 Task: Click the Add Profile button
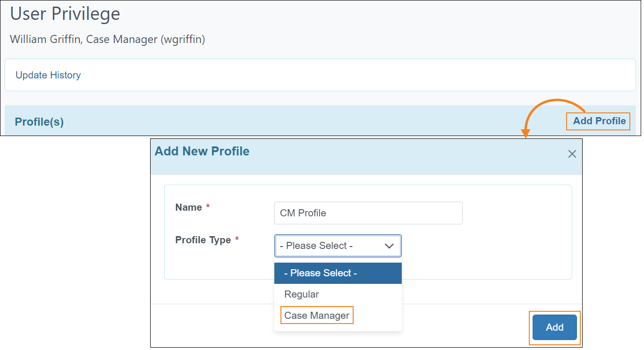pyautogui.click(x=598, y=121)
